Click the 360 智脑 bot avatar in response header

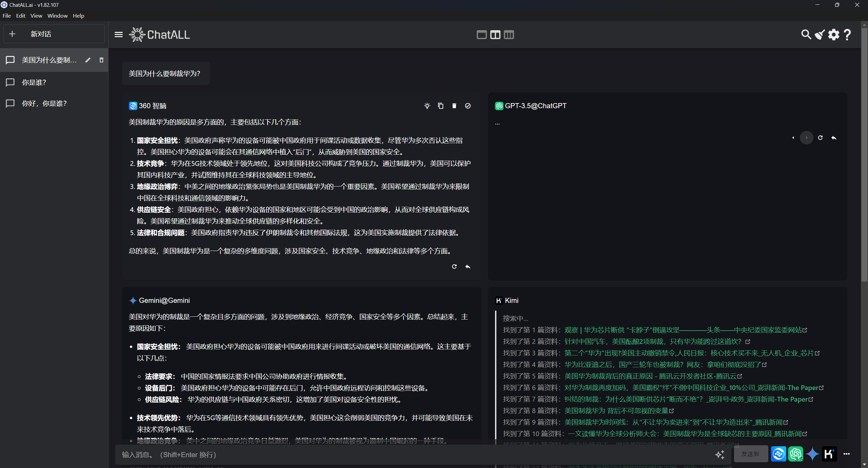point(133,106)
